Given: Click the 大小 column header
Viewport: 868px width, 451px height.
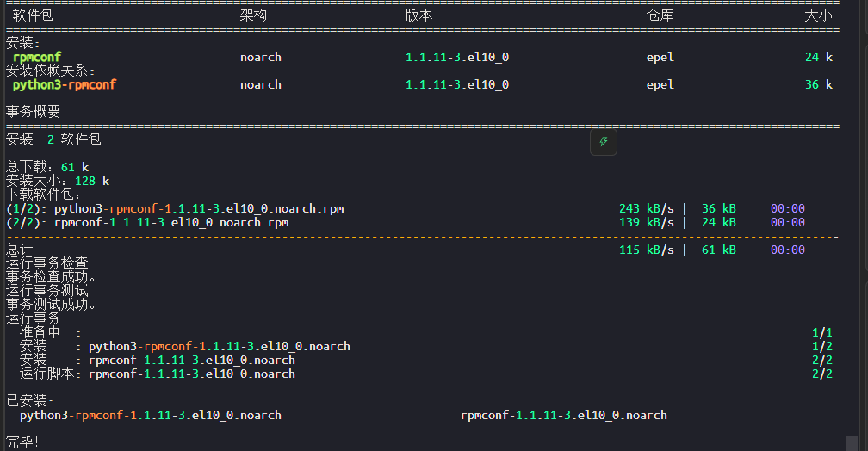Looking at the screenshot, I should click(818, 15).
